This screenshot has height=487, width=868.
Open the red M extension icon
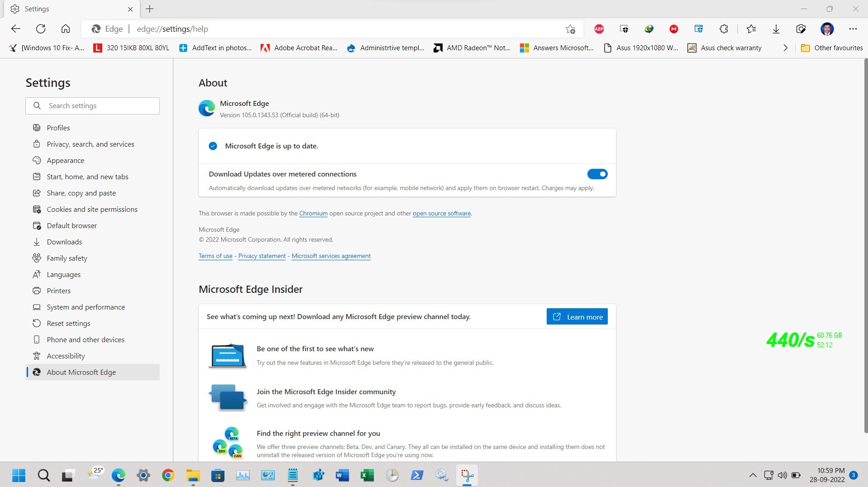coord(674,29)
